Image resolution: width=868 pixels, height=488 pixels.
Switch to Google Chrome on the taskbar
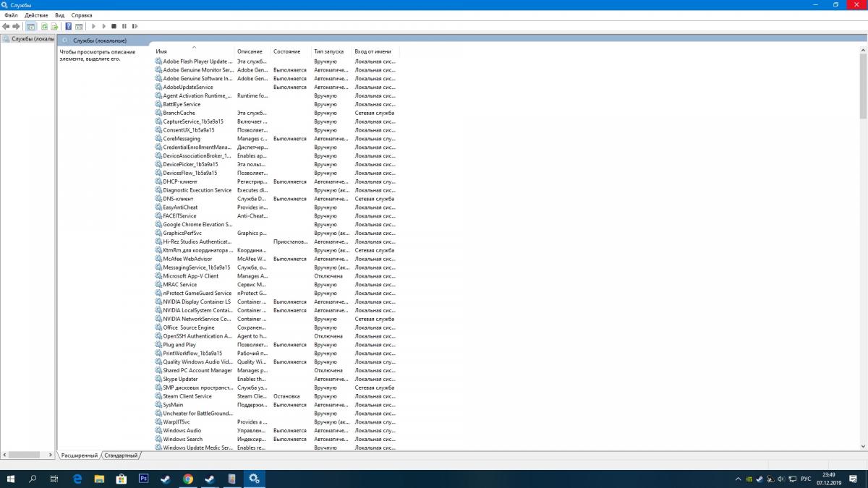click(187, 479)
